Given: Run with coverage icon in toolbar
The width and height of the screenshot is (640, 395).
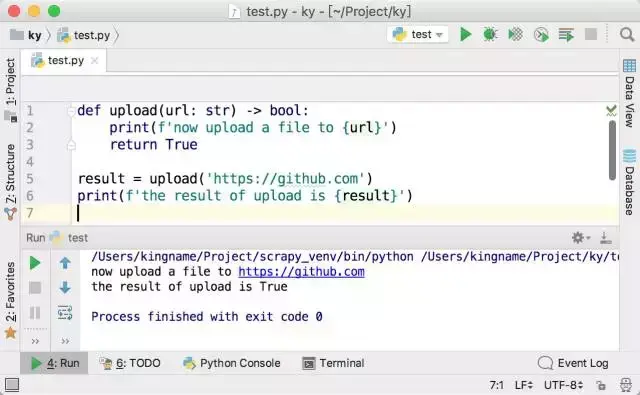Looking at the screenshot, I should tap(515, 35).
